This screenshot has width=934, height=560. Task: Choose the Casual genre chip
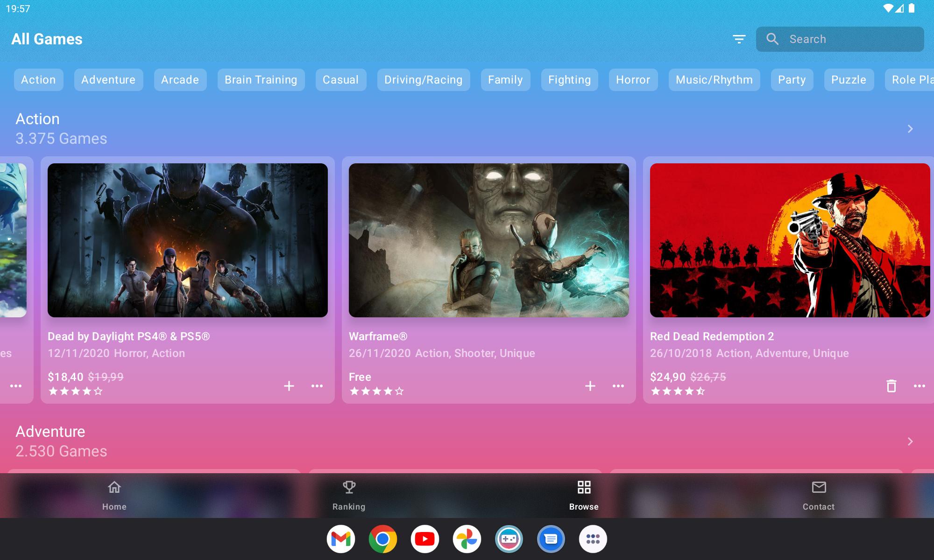(x=341, y=80)
